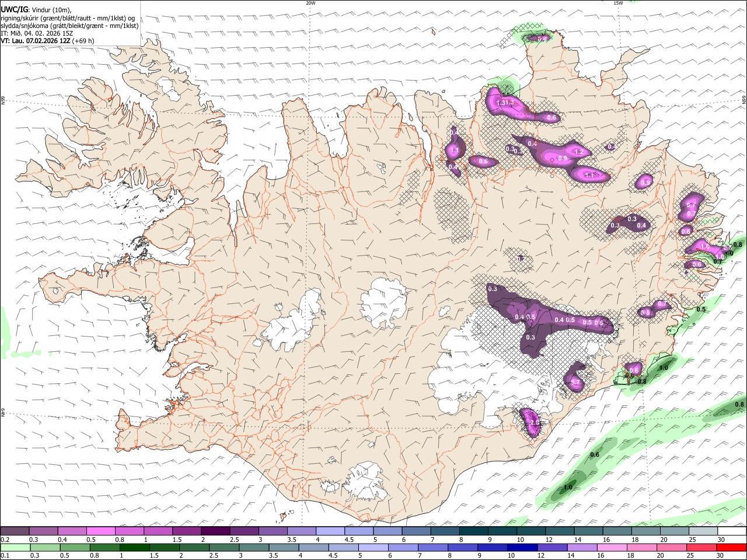Select the white snow swatch labeled 30

(x=731, y=531)
